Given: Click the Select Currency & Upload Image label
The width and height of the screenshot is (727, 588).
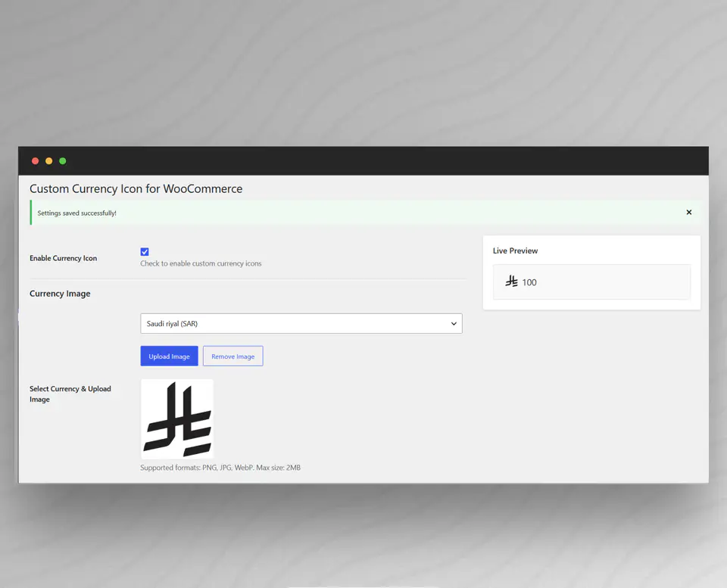Looking at the screenshot, I should [x=70, y=394].
